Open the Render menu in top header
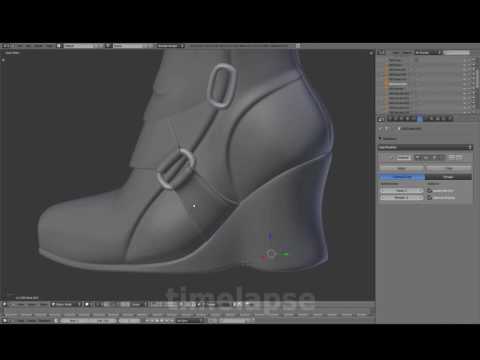Viewport: 480px width, 360px height. [x=29, y=46]
